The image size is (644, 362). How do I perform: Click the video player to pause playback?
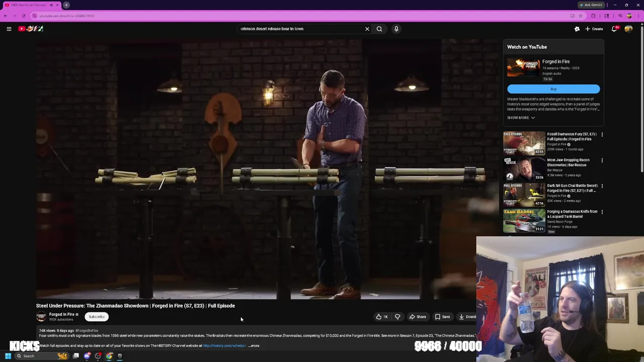point(267,169)
